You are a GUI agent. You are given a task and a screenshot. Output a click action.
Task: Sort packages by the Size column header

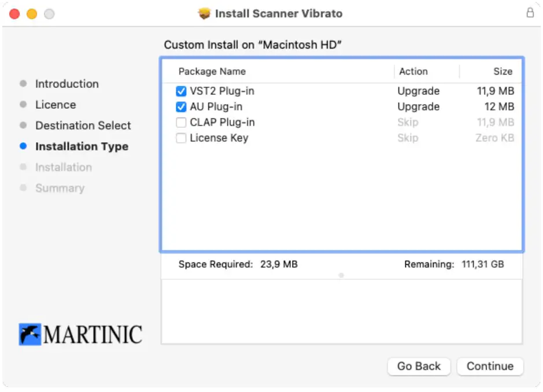[x=502, y=71]
